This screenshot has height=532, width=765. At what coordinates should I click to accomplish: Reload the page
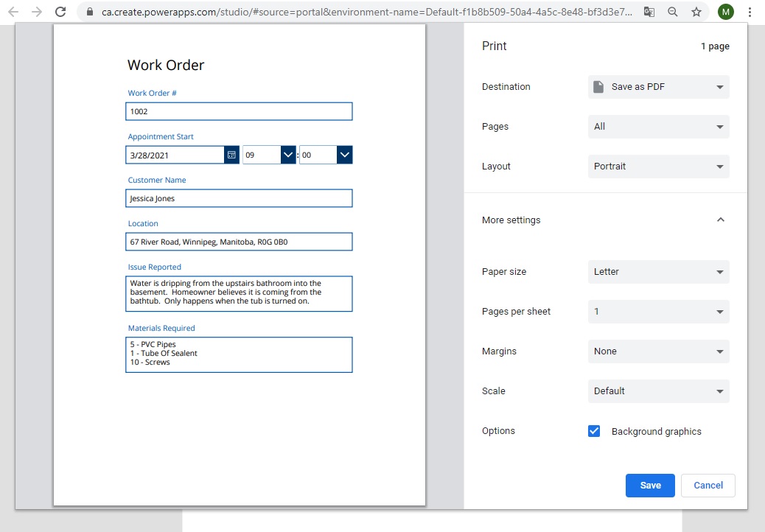(x=60, y=12)
